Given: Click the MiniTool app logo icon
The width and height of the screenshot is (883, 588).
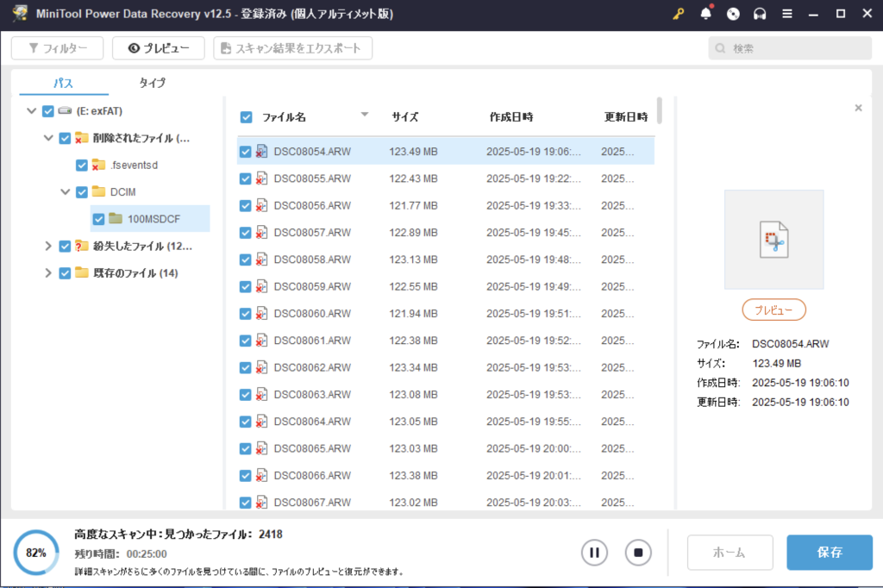Looking at the screenshot, I should click(x=21, y=14).
